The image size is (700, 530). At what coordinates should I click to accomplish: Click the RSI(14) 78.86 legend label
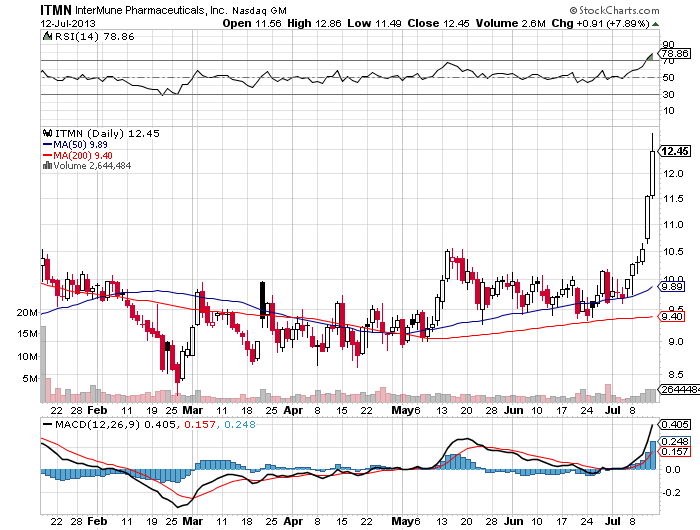(95, 37)
